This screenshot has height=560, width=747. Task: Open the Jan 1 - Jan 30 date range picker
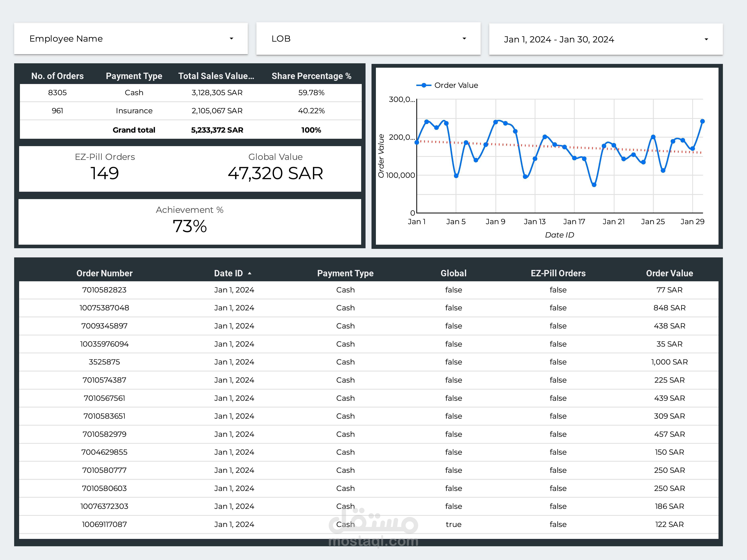click(606, 39)
